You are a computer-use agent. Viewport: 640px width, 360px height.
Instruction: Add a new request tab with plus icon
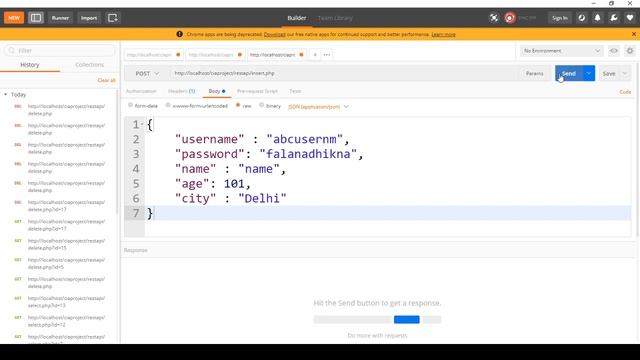[315, 55]
